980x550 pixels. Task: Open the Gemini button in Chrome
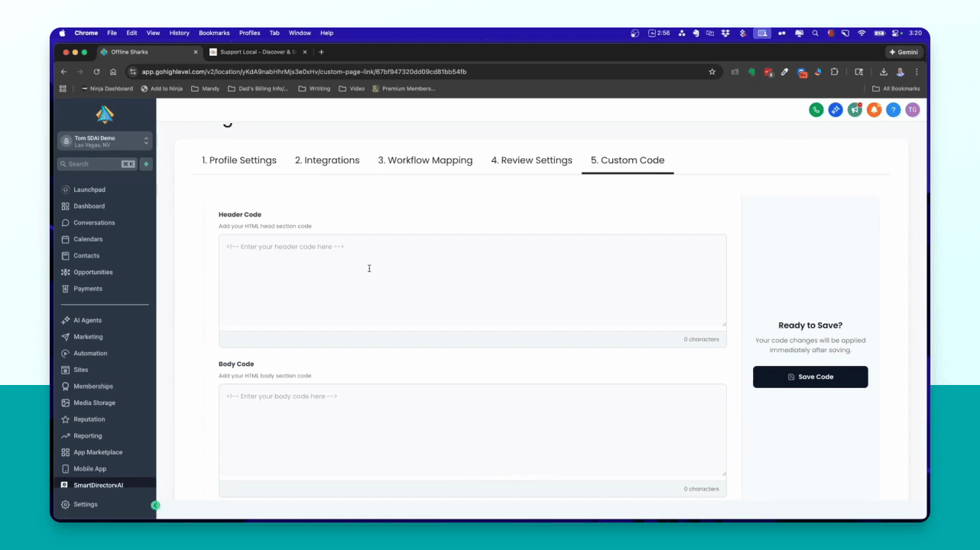(904, 52)
